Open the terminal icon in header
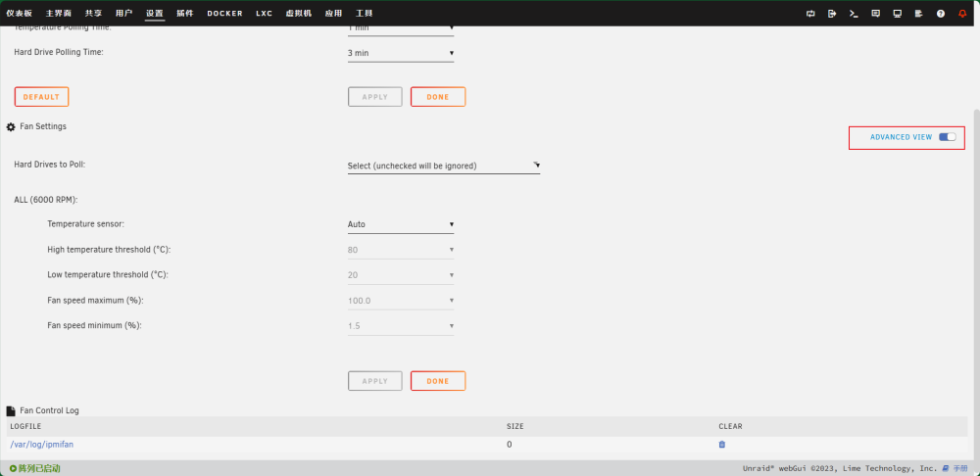This screenshot has width=980, height=476. coord(854,13)
